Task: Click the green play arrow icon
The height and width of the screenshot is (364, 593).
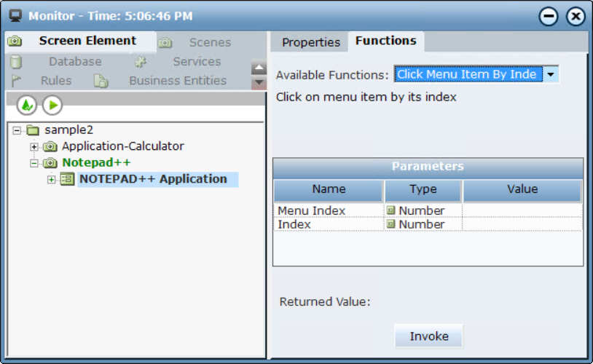Action: coord(52,106)
